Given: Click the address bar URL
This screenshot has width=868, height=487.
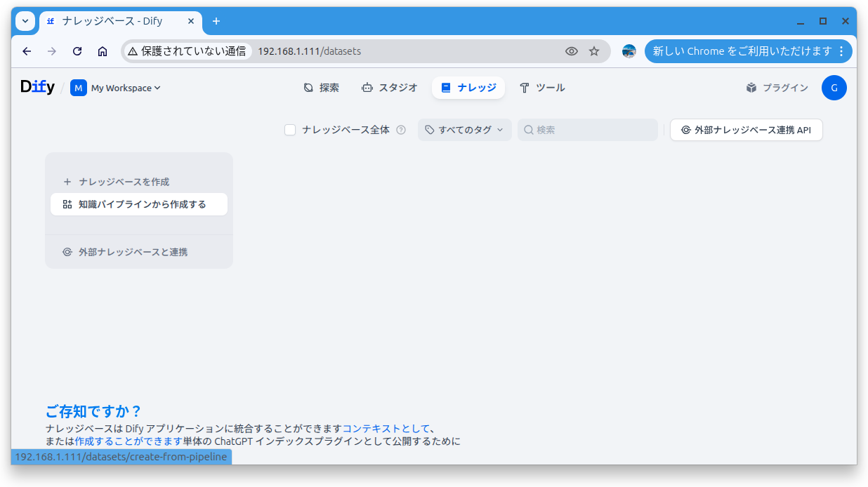Looking at the screenshot, I should click(x=310, y=51).
